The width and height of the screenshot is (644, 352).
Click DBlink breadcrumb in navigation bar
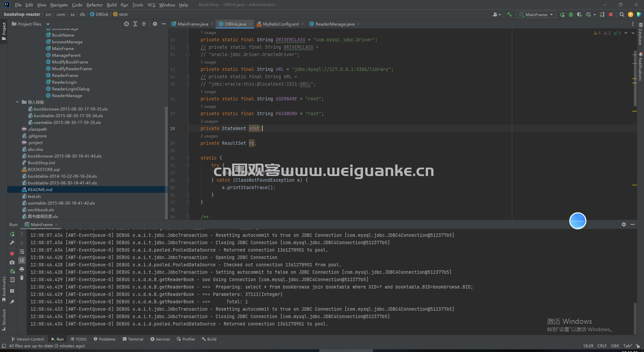click(99, 14)
